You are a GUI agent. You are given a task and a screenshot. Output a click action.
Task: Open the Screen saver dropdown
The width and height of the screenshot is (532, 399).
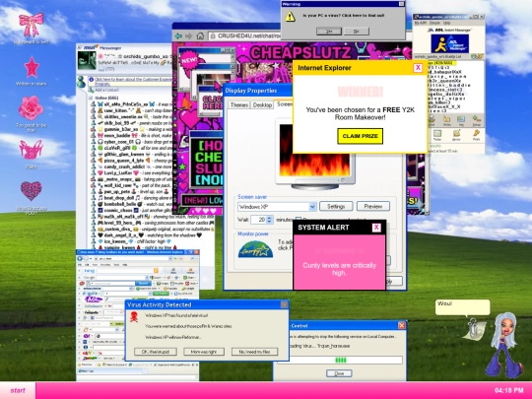(x=312, y=207)
